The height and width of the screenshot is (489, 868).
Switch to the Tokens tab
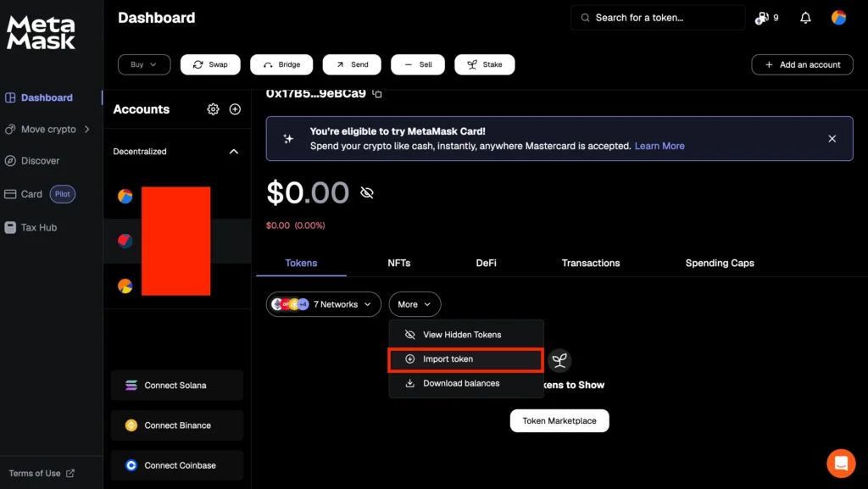click(301, 264)
